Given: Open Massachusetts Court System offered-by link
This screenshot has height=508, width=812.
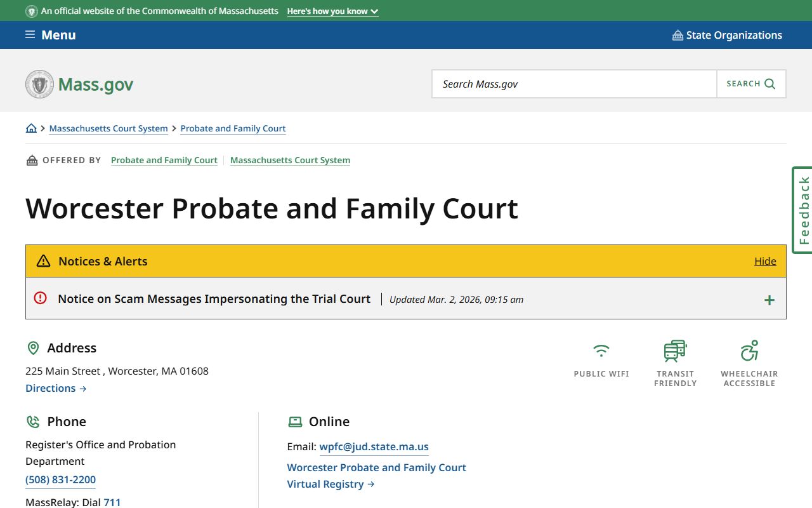Looking at the screenshot, I should 290,160.
